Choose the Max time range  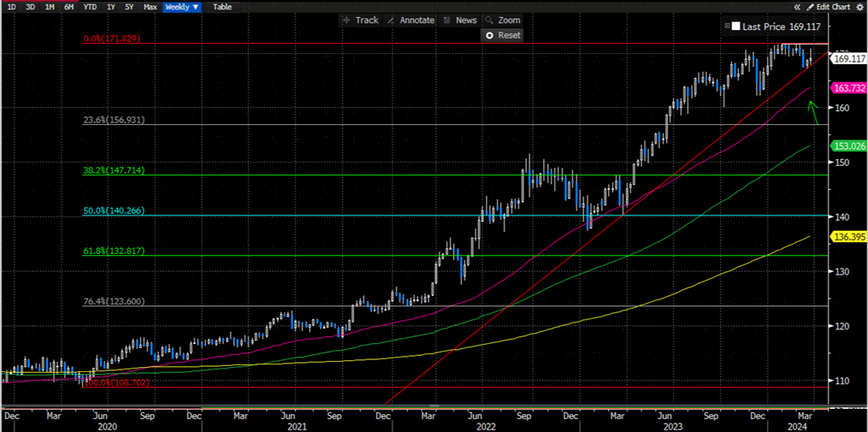(150, 7)
